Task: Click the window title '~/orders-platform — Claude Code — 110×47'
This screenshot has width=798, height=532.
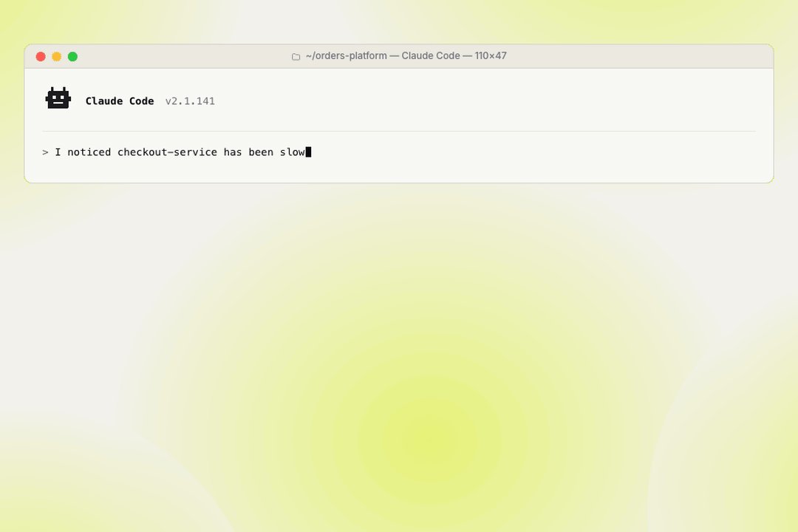Action: click(406, 56)
